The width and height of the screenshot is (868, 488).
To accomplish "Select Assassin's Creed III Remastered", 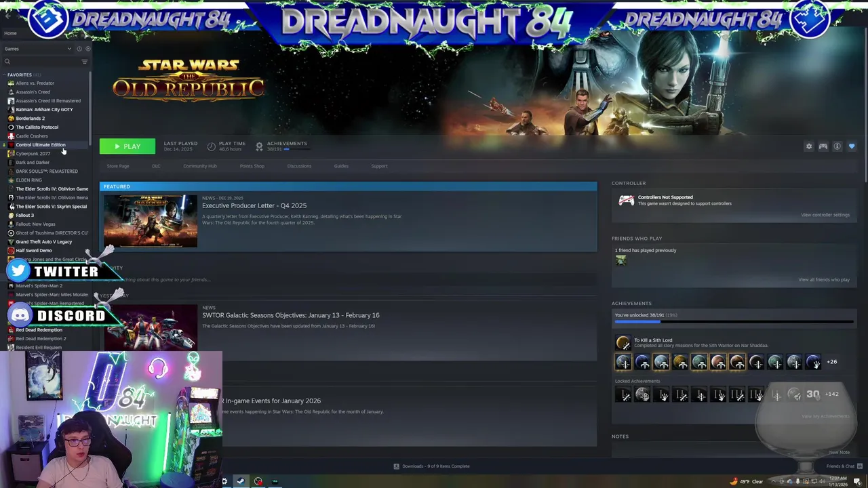I will point(48,101).
